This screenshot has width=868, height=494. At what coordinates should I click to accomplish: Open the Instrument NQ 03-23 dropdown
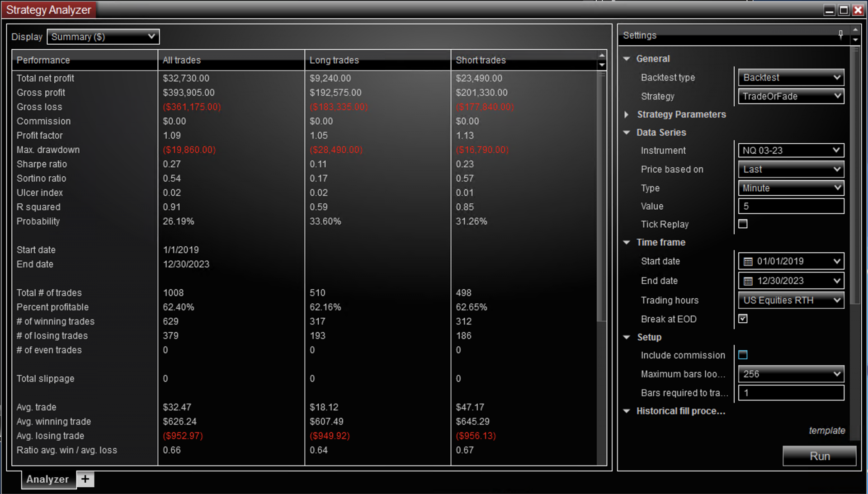pos(791,151)
